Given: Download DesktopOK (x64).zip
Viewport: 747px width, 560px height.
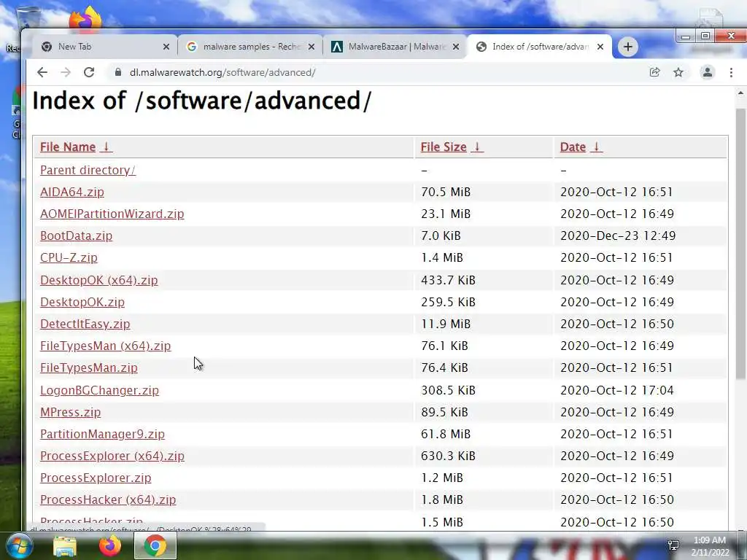Looking at the screenshot, I should (98, 280).
